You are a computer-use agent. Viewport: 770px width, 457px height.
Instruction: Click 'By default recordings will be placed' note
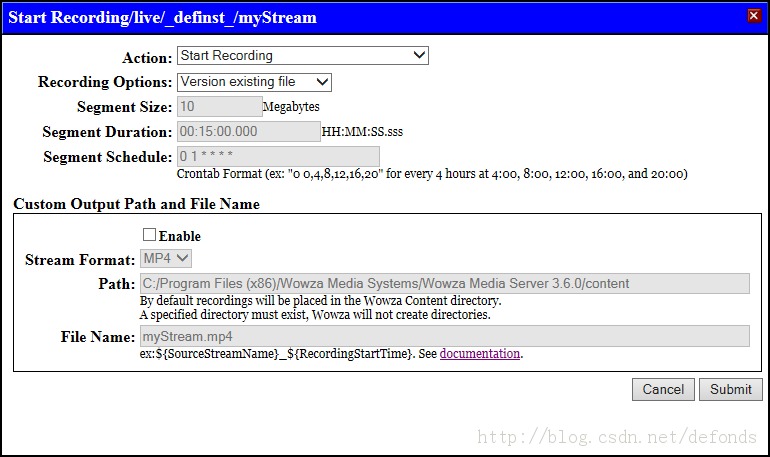pos(321,300)
